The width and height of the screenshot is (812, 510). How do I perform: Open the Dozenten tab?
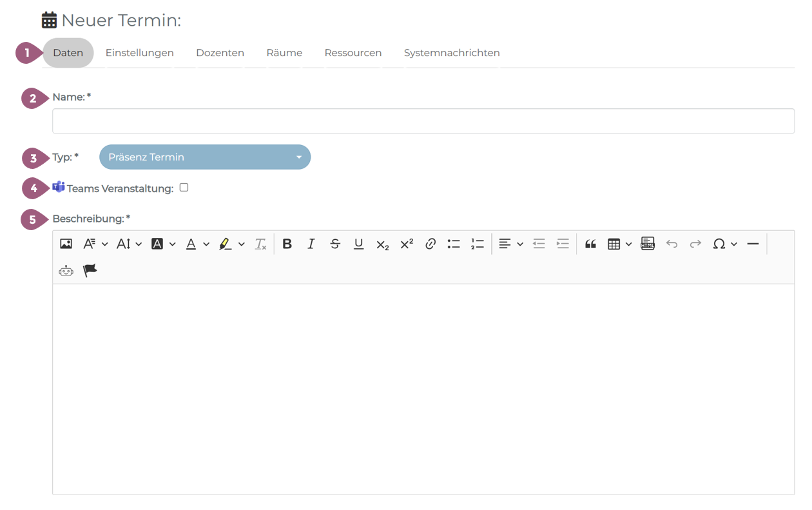(220, 53)
